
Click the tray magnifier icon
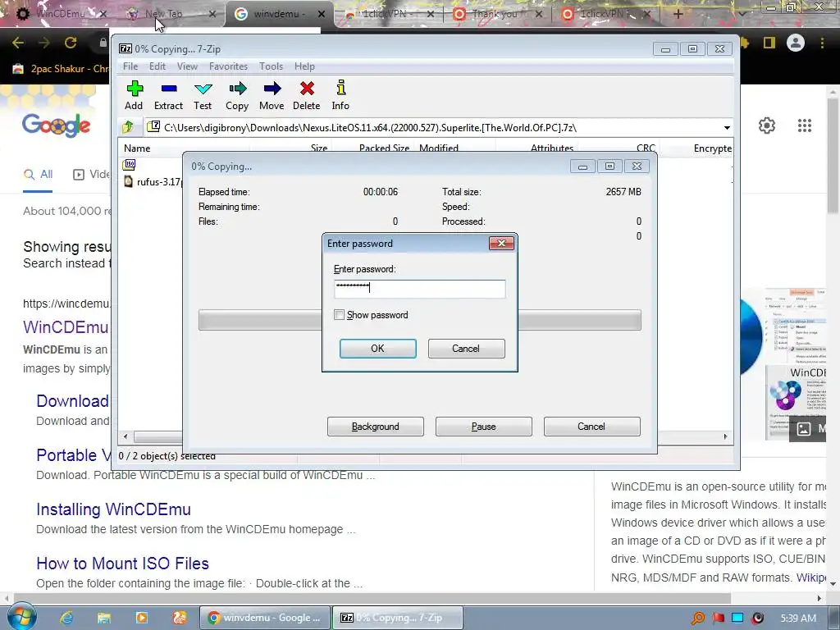(698, 619)
